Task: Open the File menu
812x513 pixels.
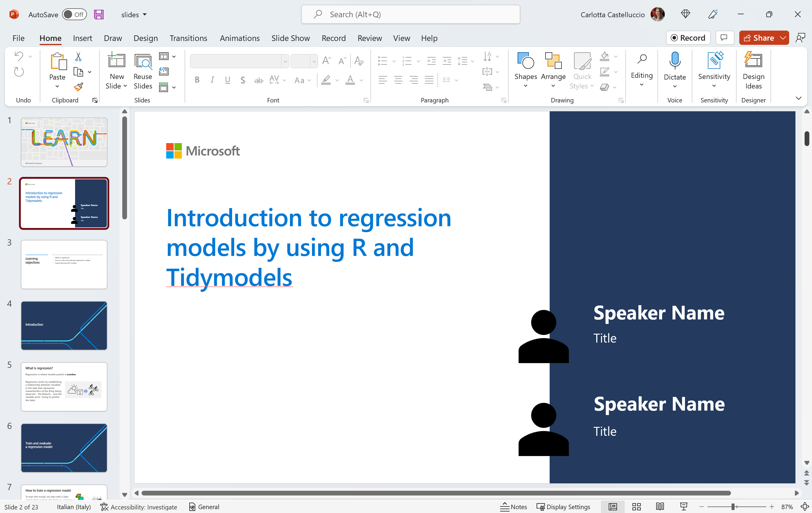Action: point(18,38)
